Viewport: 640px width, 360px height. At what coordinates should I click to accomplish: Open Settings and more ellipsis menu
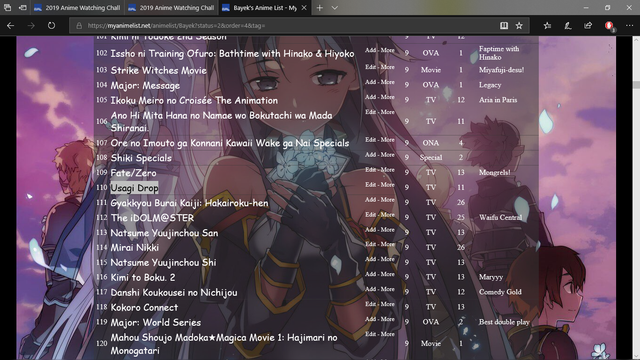(630, 26)
